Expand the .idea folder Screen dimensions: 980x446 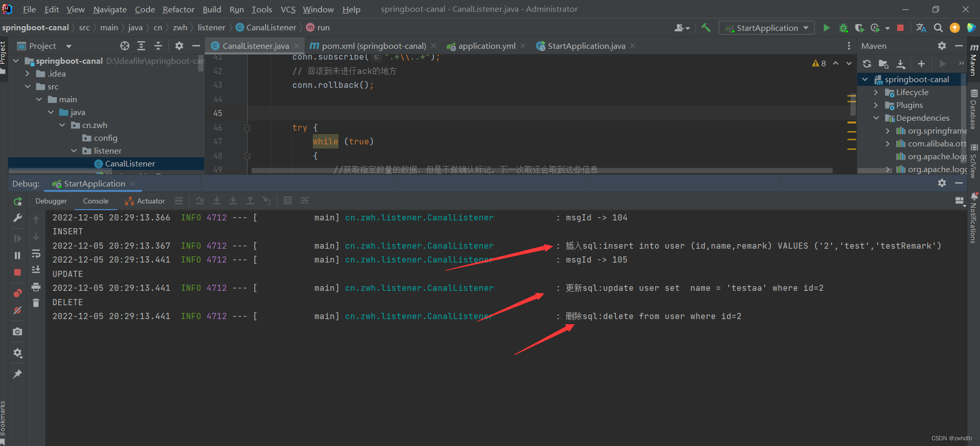(28, 73)
